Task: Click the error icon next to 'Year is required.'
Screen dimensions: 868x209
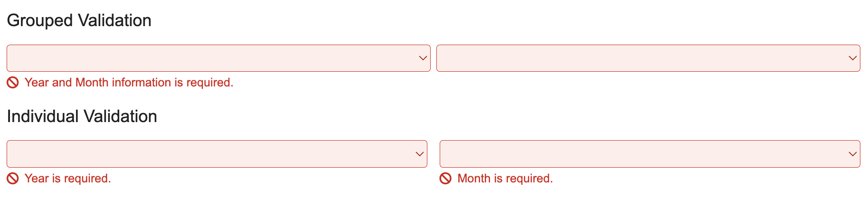Action: point(13,179)
